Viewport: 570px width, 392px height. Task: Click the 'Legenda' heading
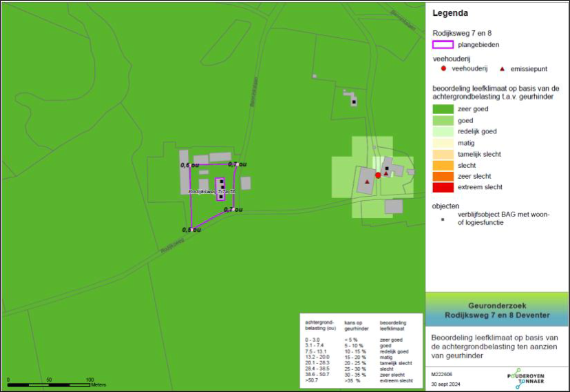pos(450,13)
